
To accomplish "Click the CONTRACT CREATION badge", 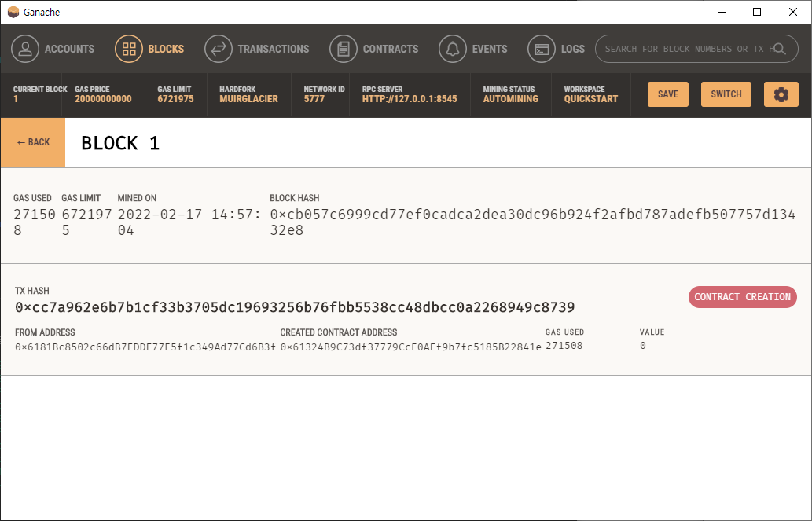I will (743, 297).
